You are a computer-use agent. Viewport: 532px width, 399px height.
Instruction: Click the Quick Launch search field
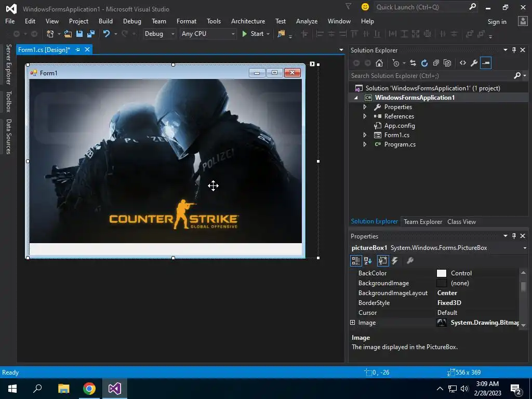pos(421,7)
